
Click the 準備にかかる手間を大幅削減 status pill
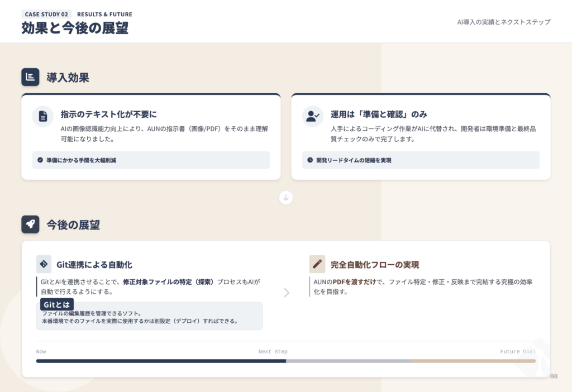[x=151, y=160]
